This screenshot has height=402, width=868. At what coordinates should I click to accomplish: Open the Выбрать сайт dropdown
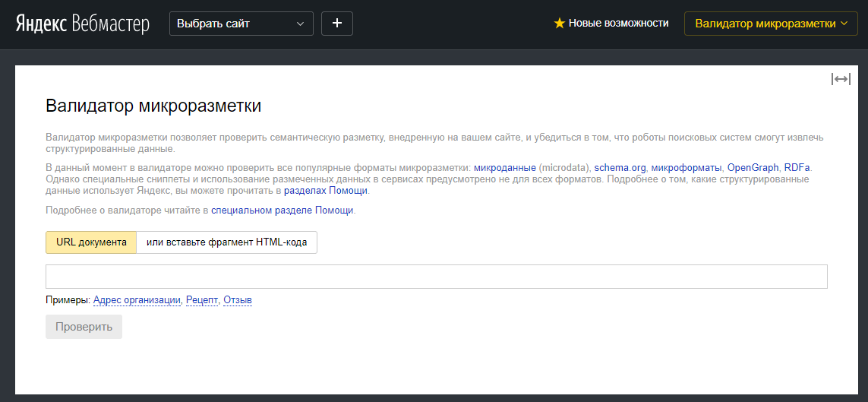(x=241, y=24)
